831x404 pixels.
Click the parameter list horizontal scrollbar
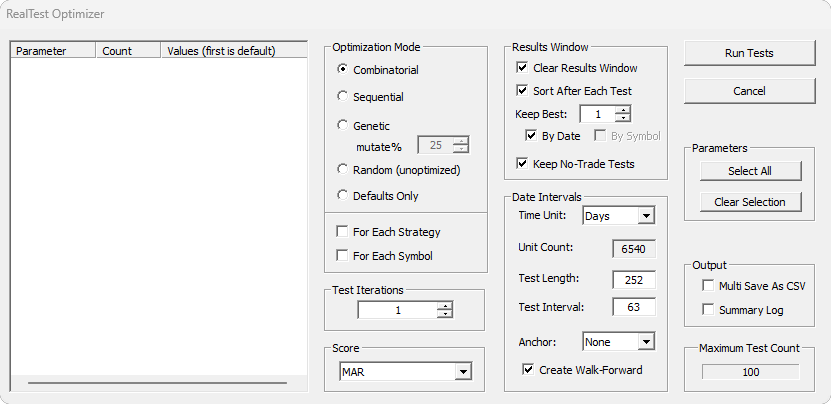coord(158,382)
